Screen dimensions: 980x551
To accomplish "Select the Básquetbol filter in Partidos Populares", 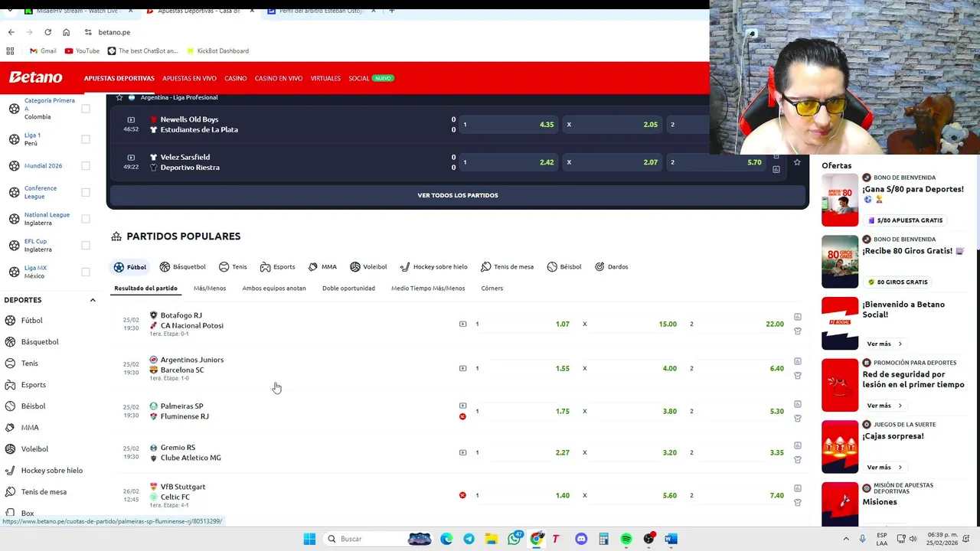I will pyautogui.click(x=182, y=267).
